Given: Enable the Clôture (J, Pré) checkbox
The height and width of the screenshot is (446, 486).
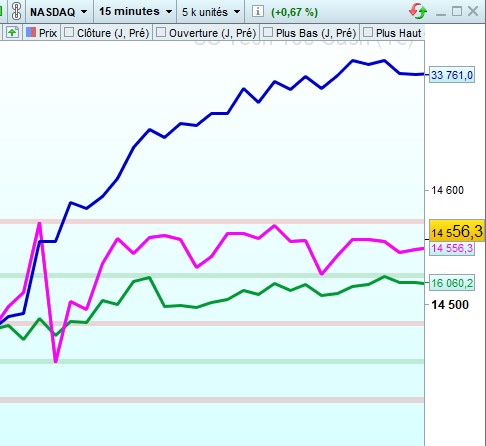Looking at the screenshot, I should (69, 32).
